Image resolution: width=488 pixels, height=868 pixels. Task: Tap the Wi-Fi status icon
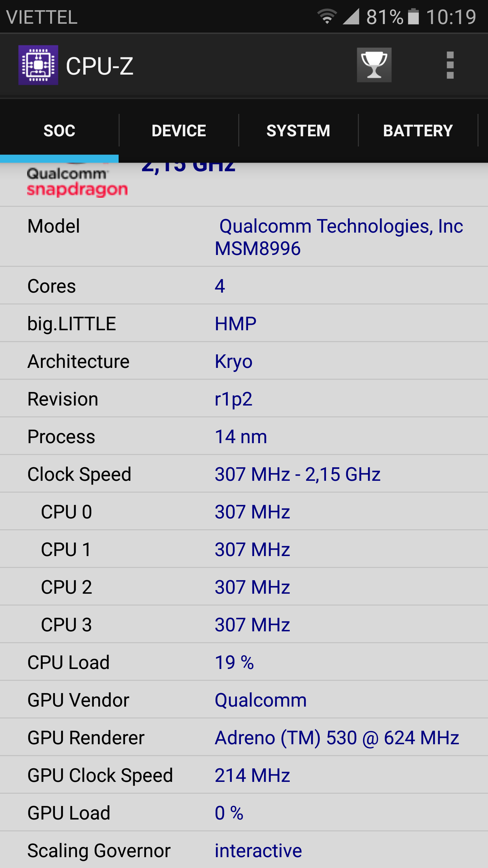pos(327,16)
